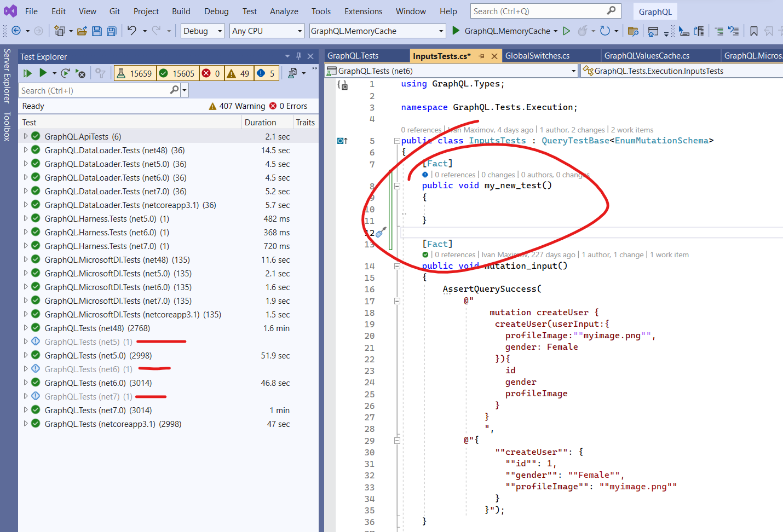Collapse the InputsTests class outline at line 5
This screenshot has height=532, width=783.
tap(397, 141)
